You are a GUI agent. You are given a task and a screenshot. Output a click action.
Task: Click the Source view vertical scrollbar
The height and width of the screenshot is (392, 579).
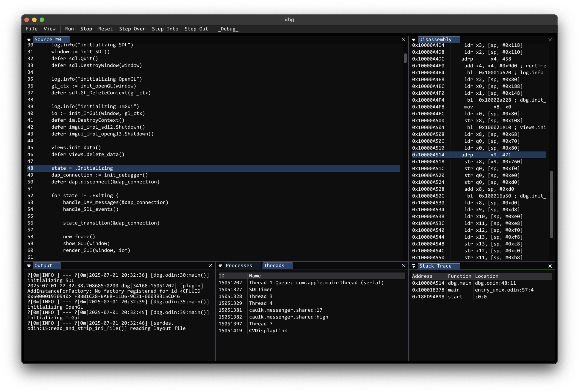click(405, 58)
